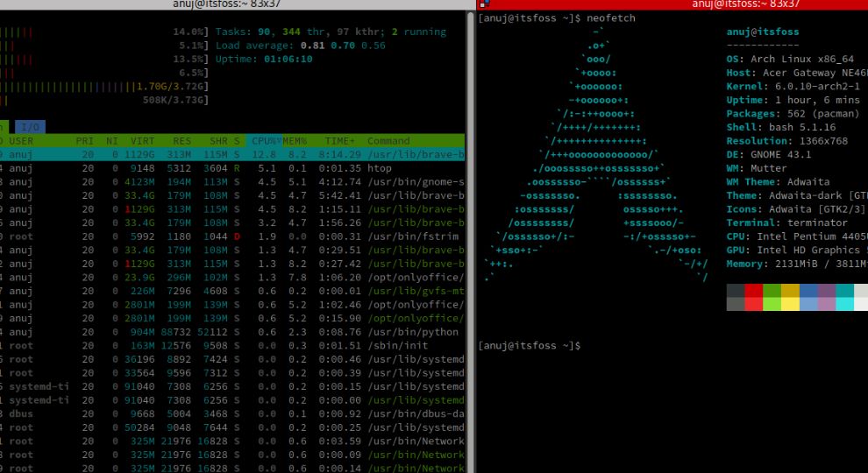Select the /usr/bin/gnome-s process row
The height and width of the screenshot is (473, 868).
[x=232, y=182]
